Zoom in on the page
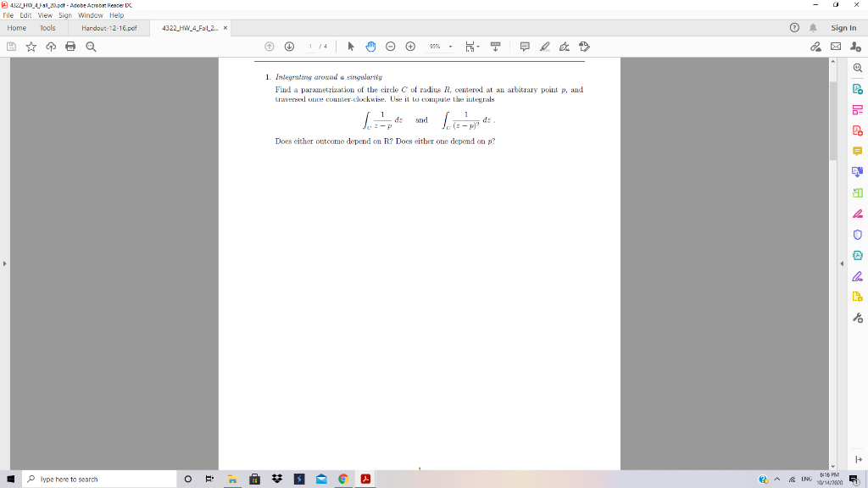The height and width of the screenshot is (488, 868). tap(410, 47)
